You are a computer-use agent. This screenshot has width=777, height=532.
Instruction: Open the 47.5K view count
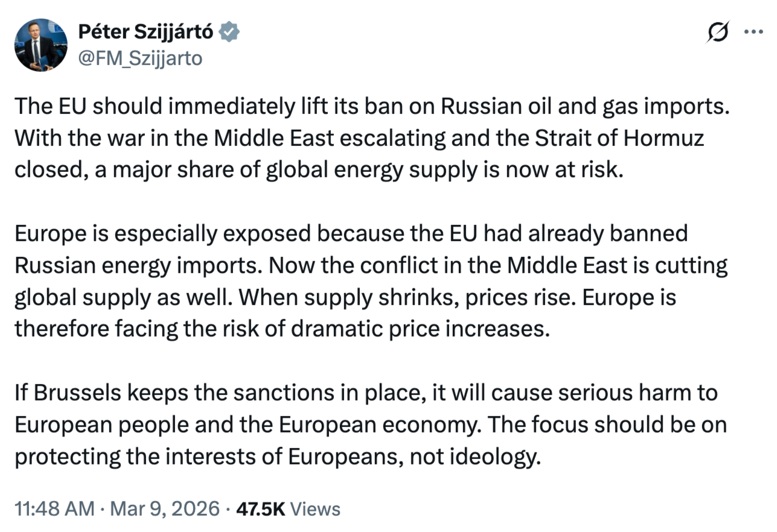point(260,508)
